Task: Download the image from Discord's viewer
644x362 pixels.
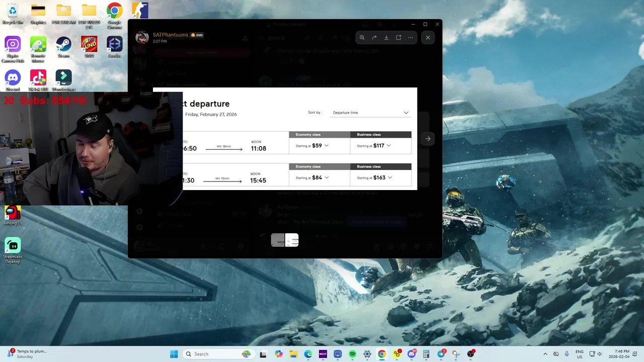Action: point(386,37)
